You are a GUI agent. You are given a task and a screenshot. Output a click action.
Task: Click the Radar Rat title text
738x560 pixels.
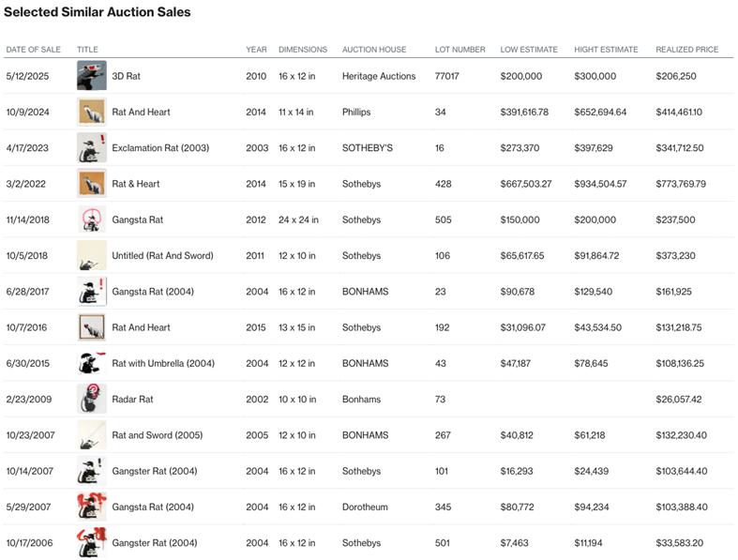click(x=132, y=400)
